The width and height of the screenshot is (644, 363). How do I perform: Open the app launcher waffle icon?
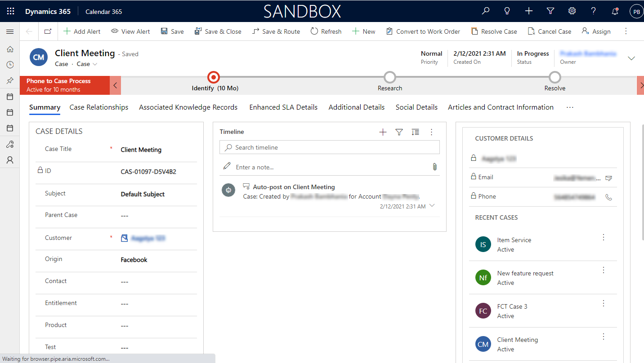pyautogui.click(x=10, y=11)
